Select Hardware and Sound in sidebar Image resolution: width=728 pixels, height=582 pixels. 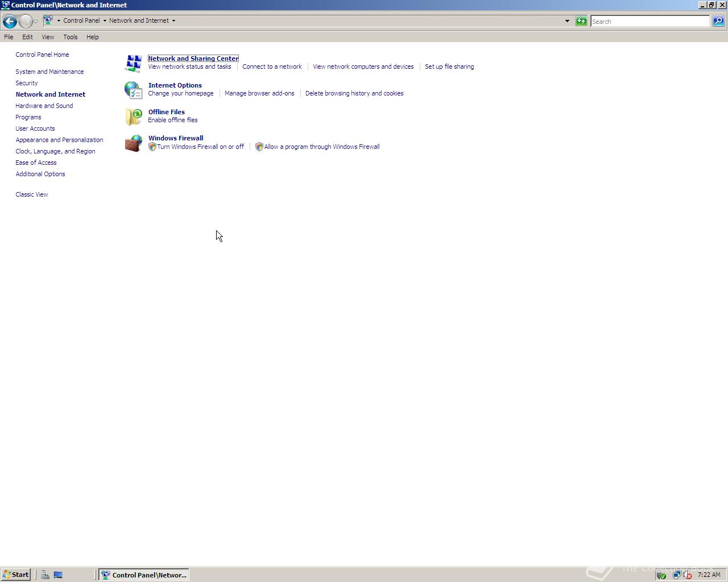pyautogui.click(x=44, y=106)
